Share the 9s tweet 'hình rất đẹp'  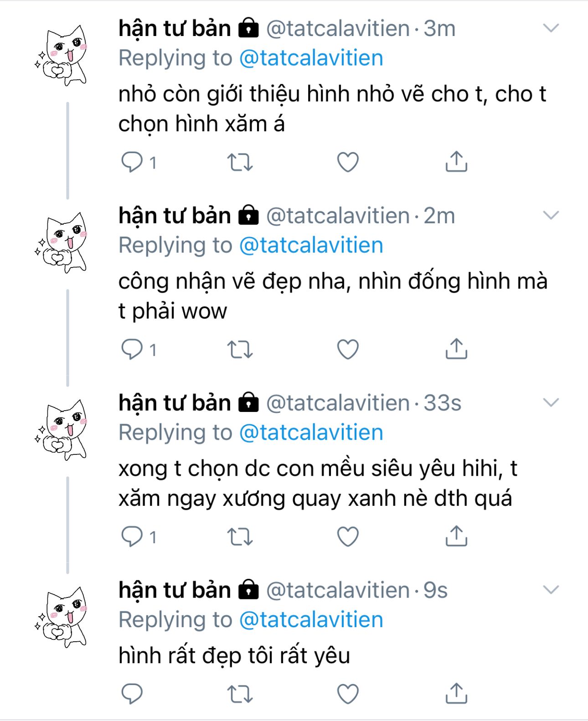point(456,693)
